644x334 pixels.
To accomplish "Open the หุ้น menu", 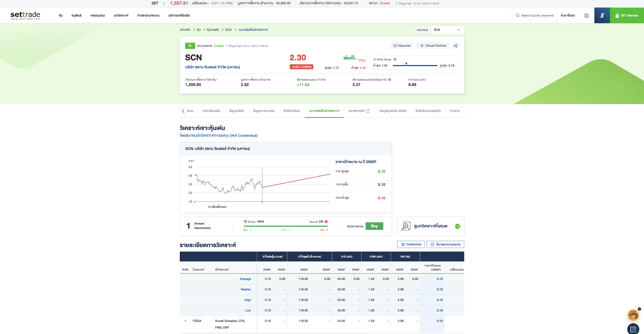I will [61, 15].
